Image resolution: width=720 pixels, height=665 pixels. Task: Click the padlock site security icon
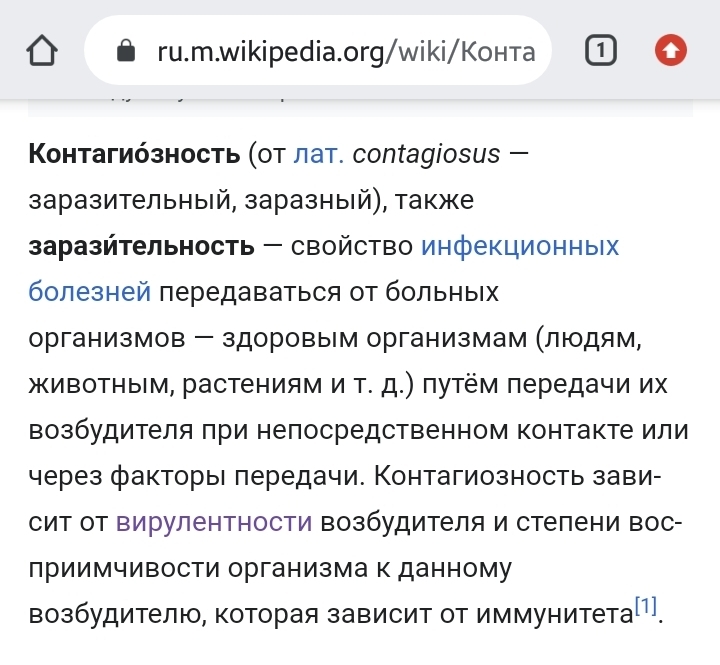coord(126,51)
